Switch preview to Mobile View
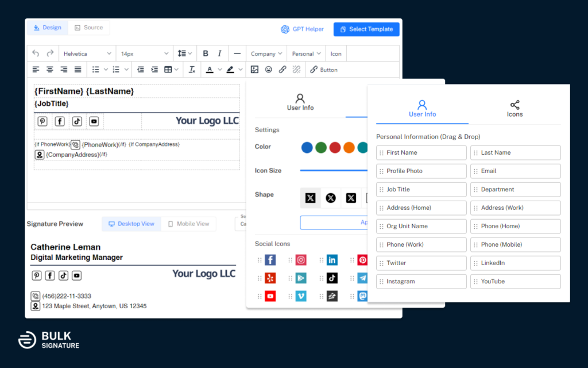Image resolution: width=588 pixels, height=368 pixels. (x=188, y=224)
